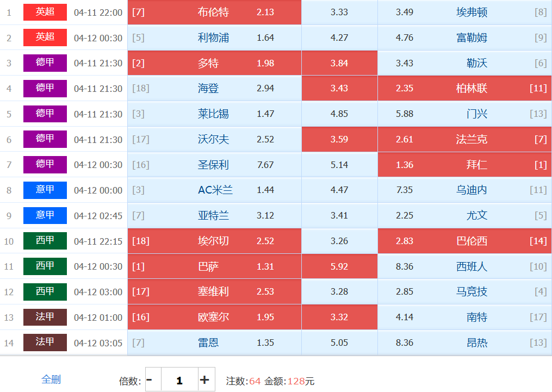Toggle off draw odds 3.84 for 多特

pos(339,63)
